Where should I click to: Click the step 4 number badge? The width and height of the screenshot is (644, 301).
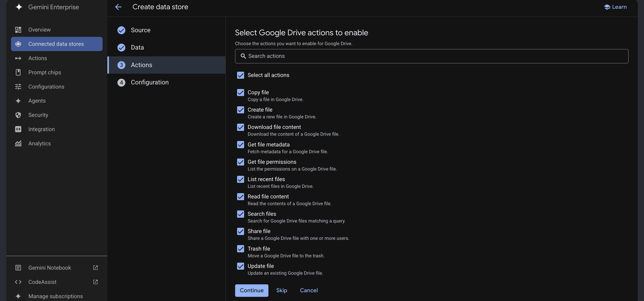point(121,82)
